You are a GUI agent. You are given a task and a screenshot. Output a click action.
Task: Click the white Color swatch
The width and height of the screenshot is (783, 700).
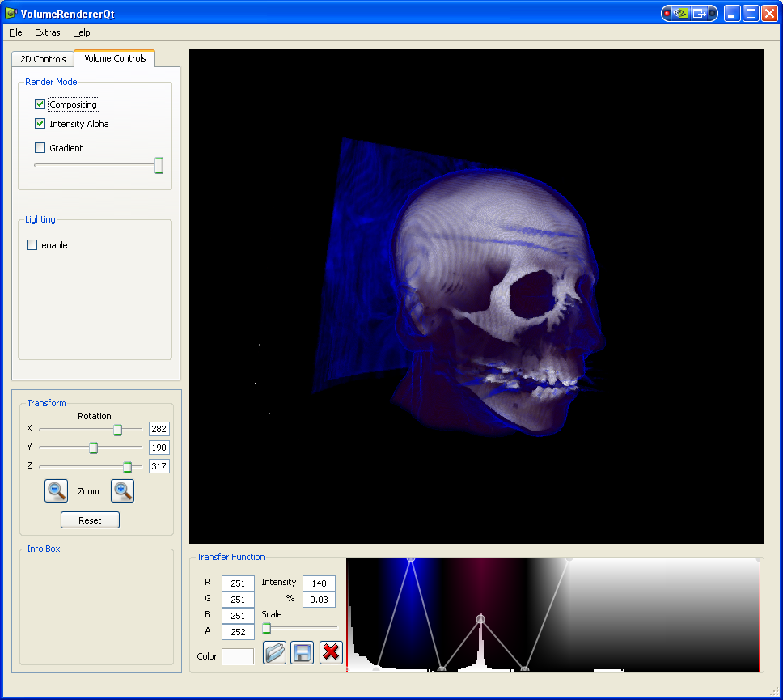238,656
